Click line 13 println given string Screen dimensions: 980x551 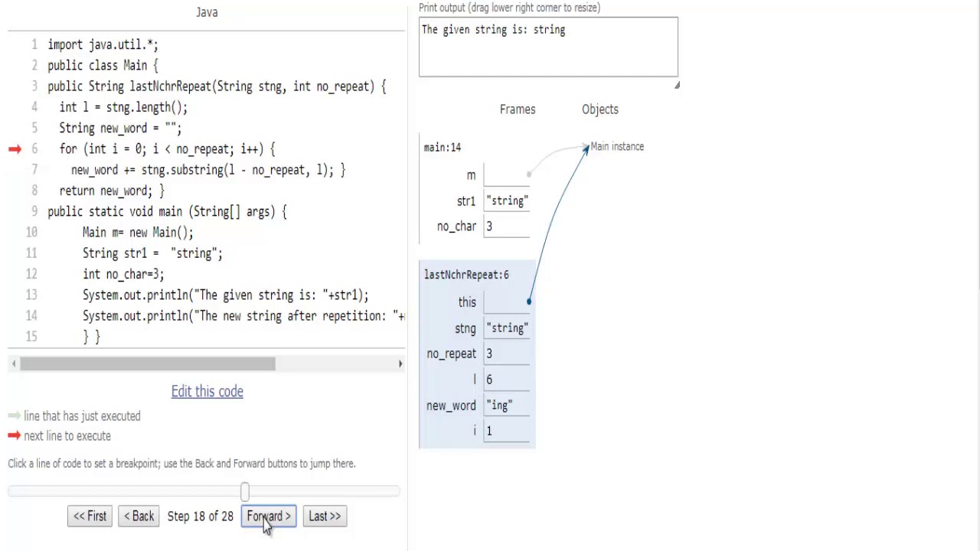(x=225, y=295)
